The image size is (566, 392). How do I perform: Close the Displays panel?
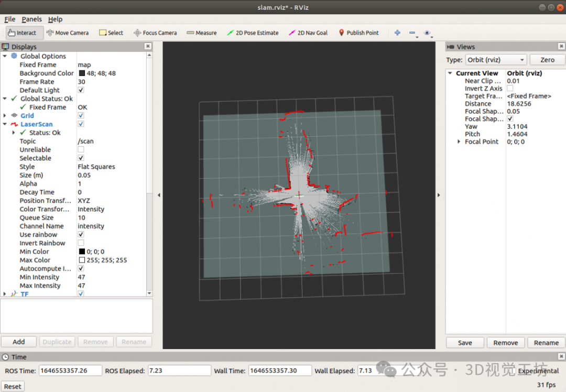[x=148, y=46]
